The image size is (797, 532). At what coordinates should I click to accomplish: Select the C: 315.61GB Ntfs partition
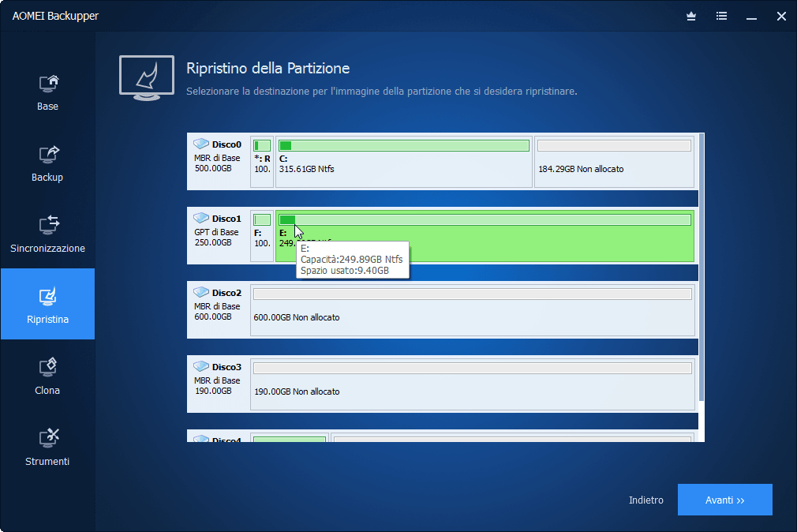click(x=404, y=162)
